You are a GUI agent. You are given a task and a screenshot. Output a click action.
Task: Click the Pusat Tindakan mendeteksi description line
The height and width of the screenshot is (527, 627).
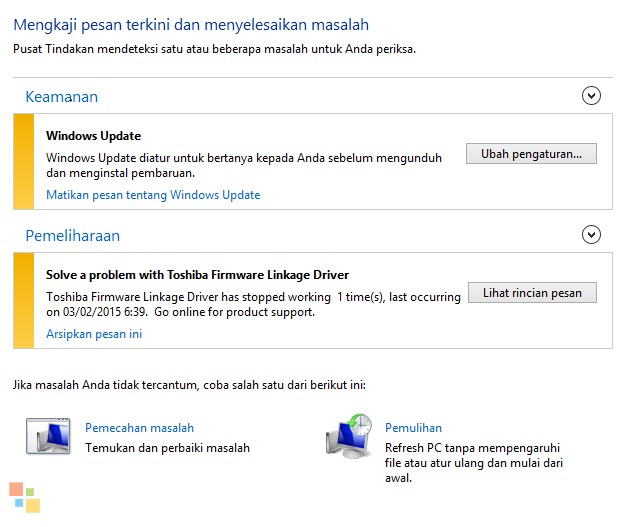[x=214, y=49]
